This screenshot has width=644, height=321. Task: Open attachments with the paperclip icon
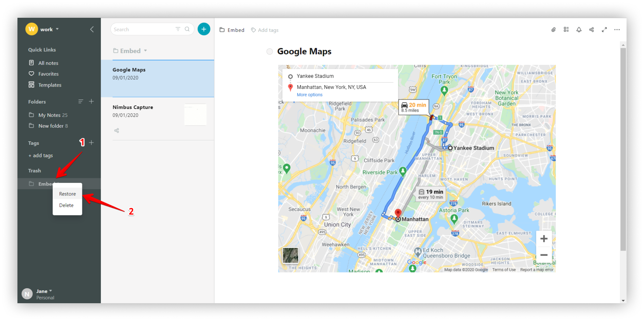554,30
